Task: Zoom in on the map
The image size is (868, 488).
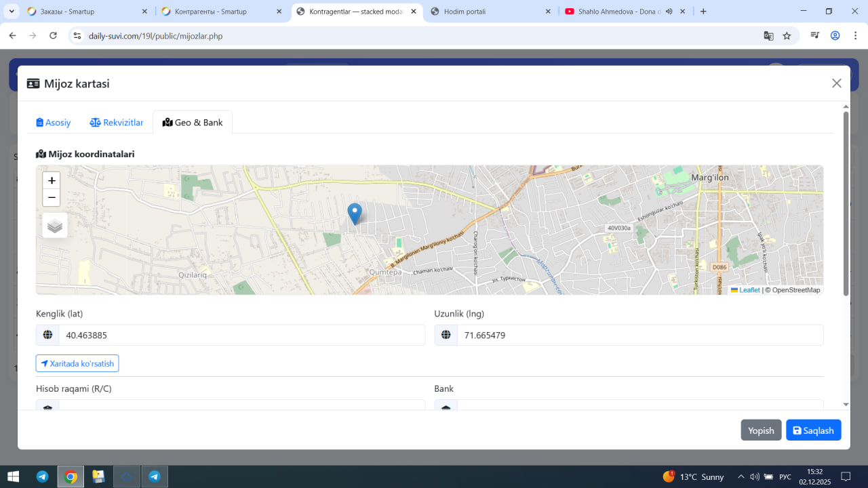Action: tap(52, 181)
